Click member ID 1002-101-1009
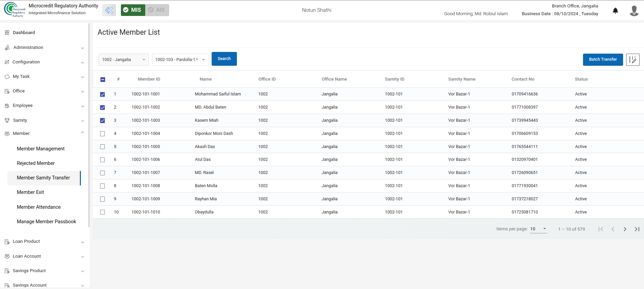Viewport: 644px width, 289px height. (146, 199)
